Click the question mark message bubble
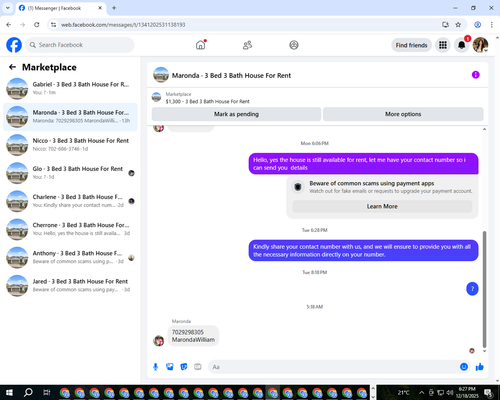This screenshot has height=400, width=500. coord(472,289)
